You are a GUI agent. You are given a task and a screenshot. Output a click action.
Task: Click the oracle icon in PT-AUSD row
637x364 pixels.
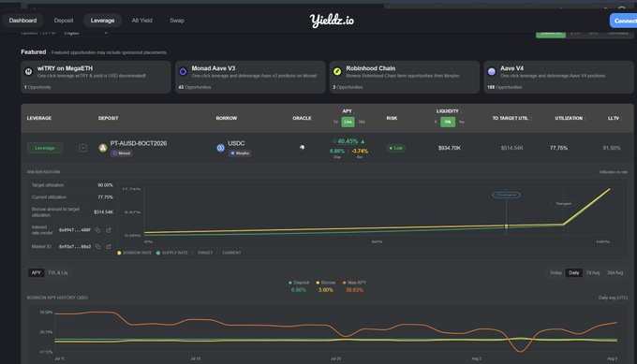(302, 148)
